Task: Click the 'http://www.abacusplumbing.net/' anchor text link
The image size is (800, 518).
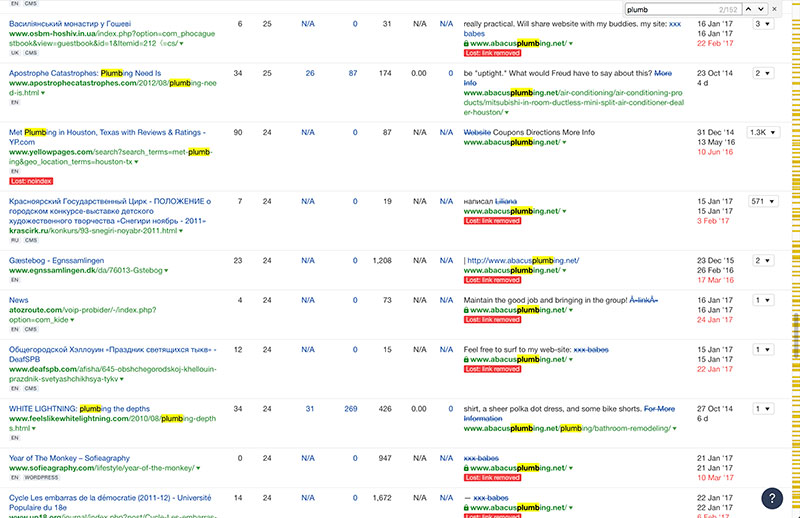Action: [523, 260]
